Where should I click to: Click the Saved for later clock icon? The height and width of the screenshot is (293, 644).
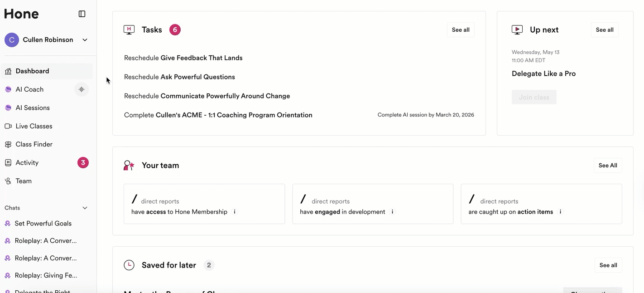click(x=129, y=265)
